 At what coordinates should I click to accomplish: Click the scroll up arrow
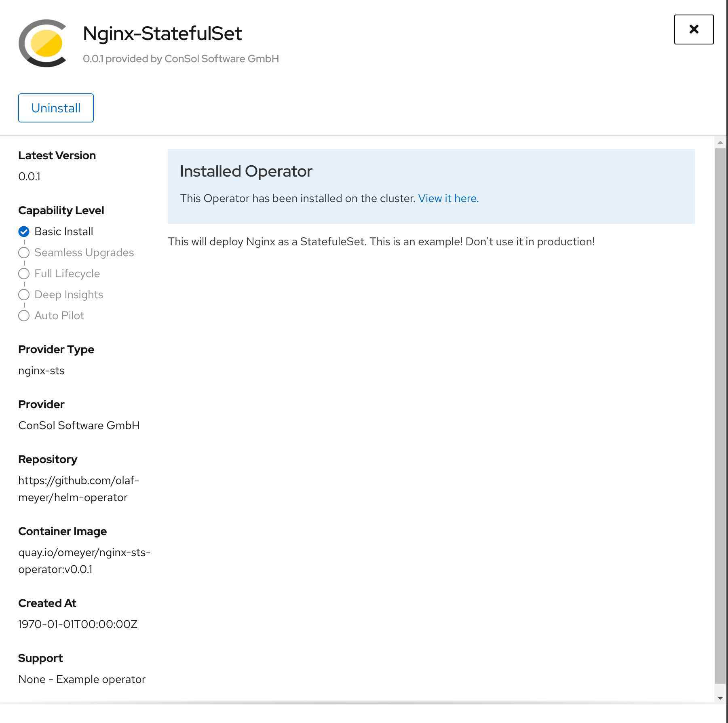[x=720, y=142]
